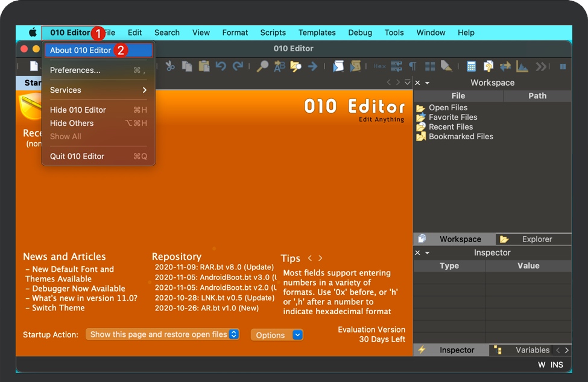Viewport: 588px width, 382px height.
Task: Click the Redo arrow in toolbar
Action: point(238,66)
